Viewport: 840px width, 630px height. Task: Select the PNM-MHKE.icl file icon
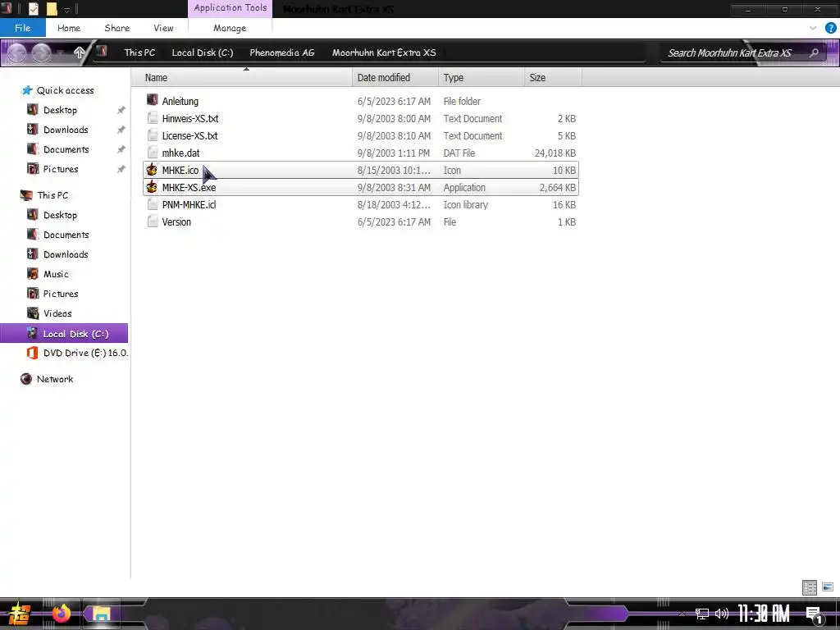[153, 204]
